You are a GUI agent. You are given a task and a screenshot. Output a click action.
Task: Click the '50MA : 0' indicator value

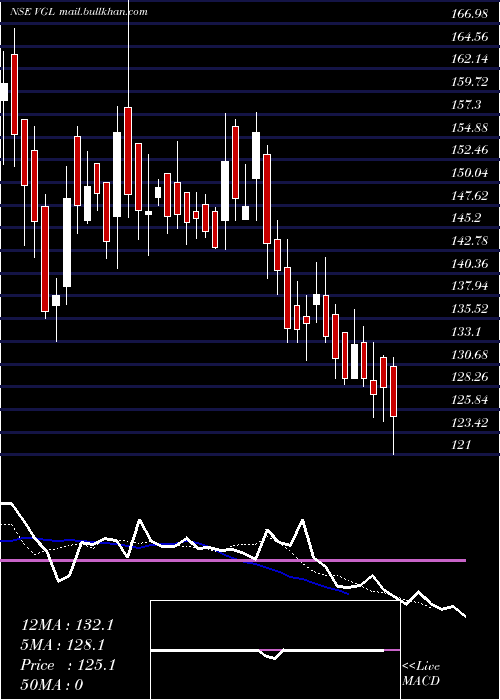pos(52,685)
